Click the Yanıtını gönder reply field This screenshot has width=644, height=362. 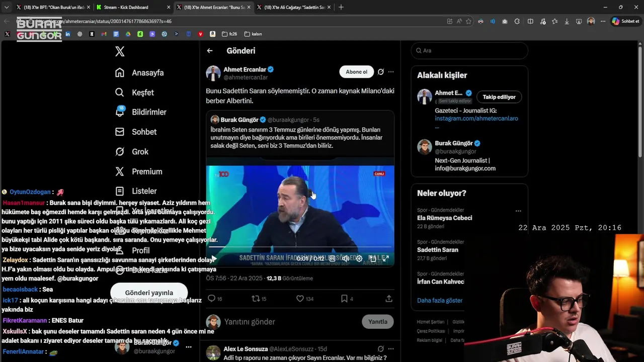[291, 322]
